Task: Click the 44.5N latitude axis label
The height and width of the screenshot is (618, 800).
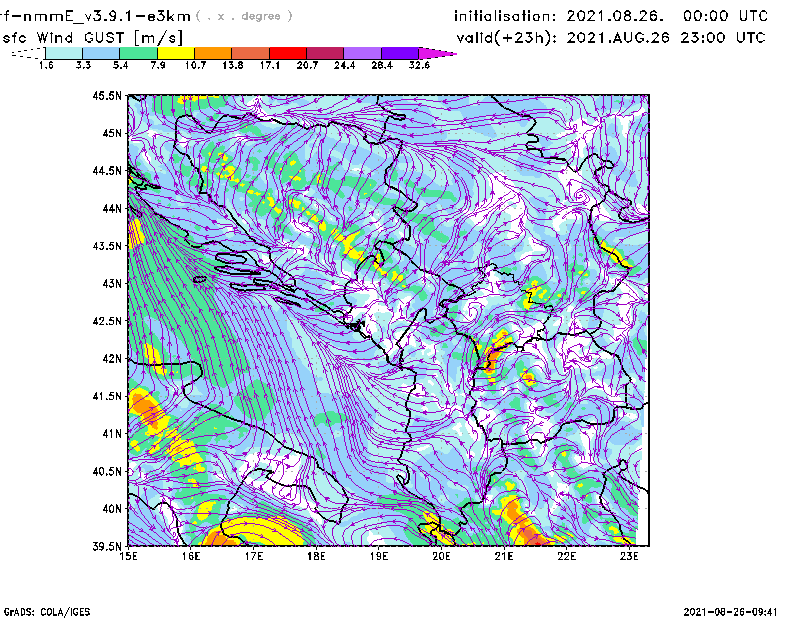Action: click(x=107, y=170)
